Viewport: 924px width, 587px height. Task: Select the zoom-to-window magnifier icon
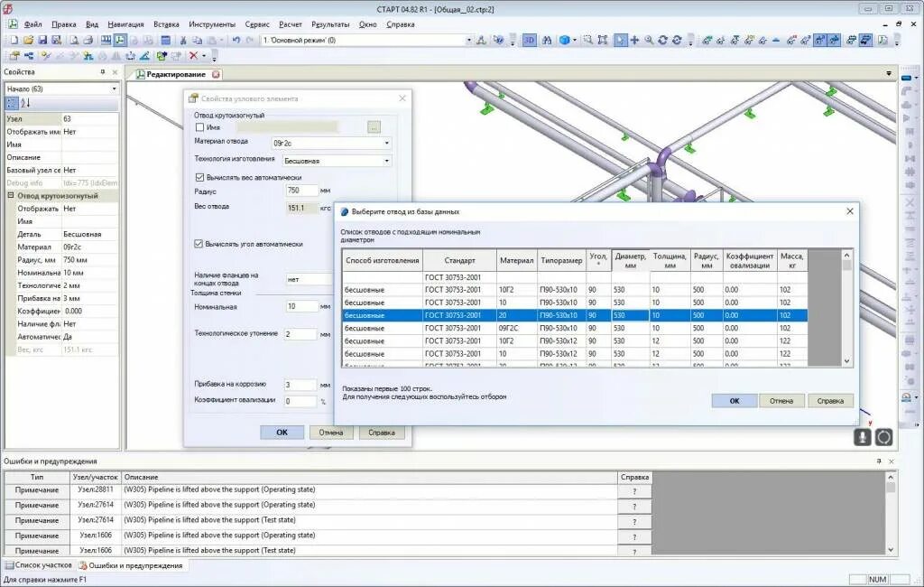click(x=587, y=40)
